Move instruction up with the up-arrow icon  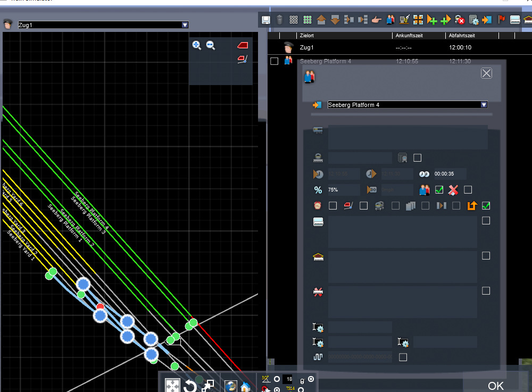pyautogui.click(x=321, y=20)
